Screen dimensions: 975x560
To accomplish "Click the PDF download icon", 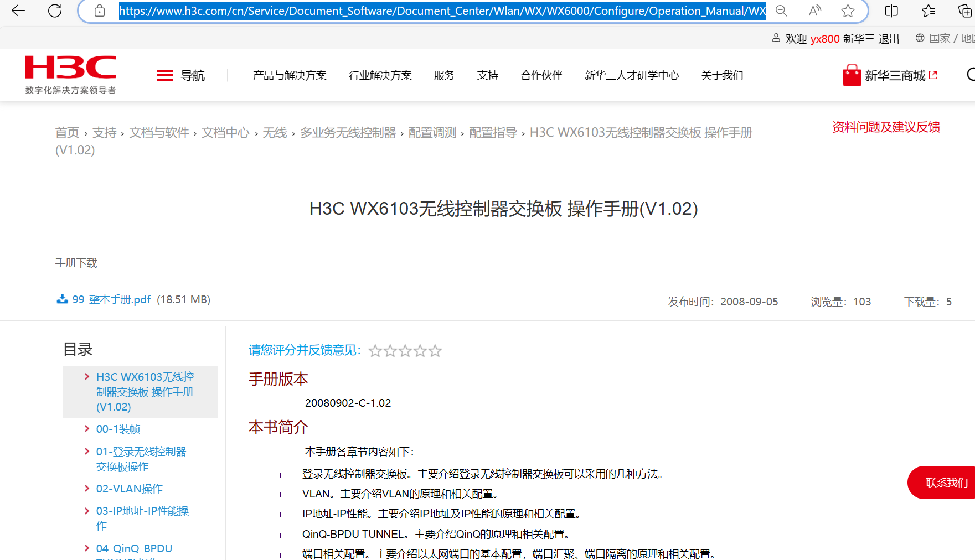I will [x=62, y=299].
